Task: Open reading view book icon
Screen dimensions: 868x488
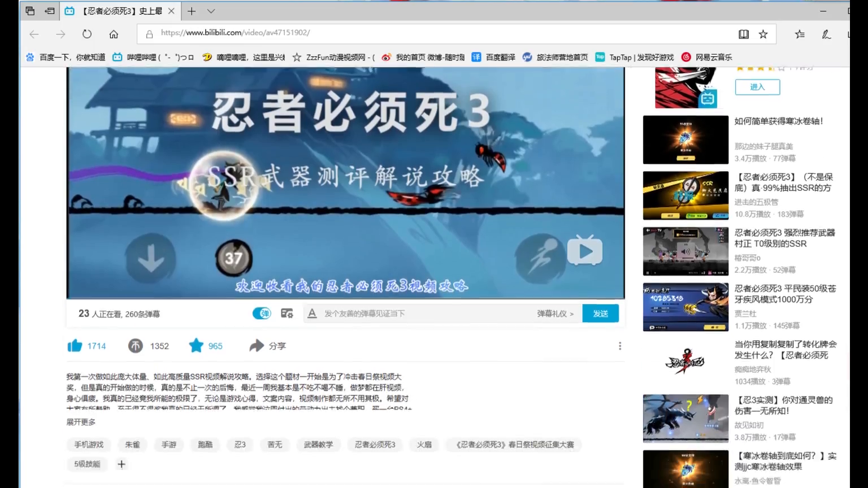Action: 744,34
